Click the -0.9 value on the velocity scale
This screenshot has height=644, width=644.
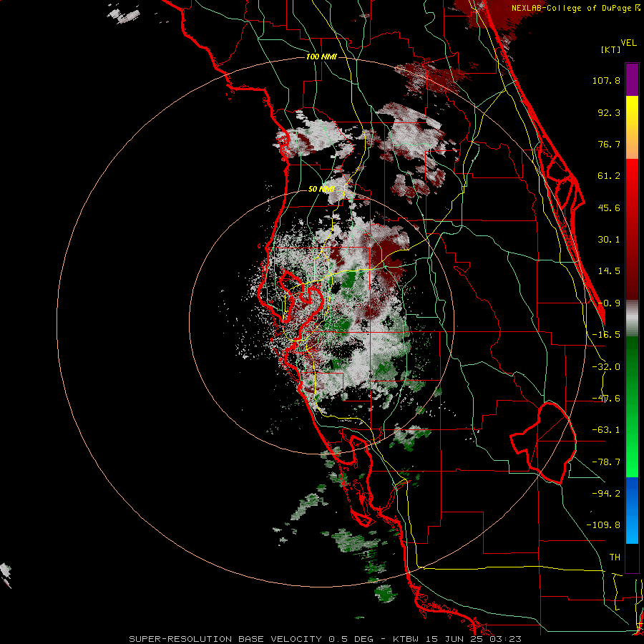[609, 303]
